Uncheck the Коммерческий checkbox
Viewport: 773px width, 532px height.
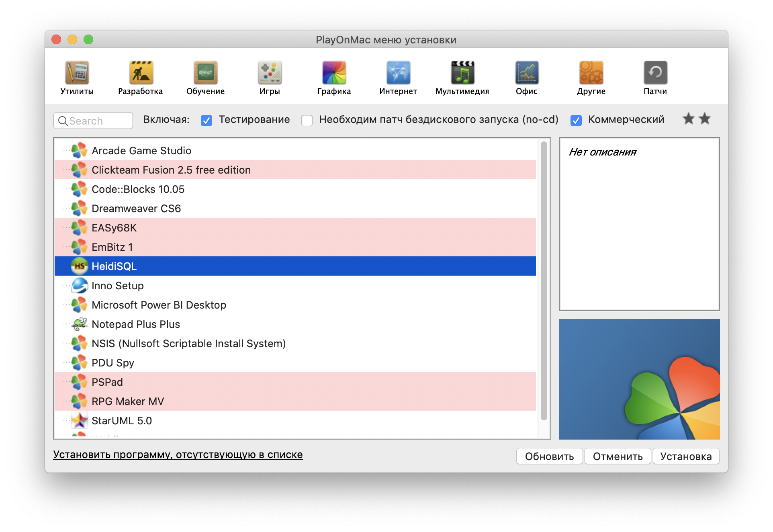tap(576, 120)
